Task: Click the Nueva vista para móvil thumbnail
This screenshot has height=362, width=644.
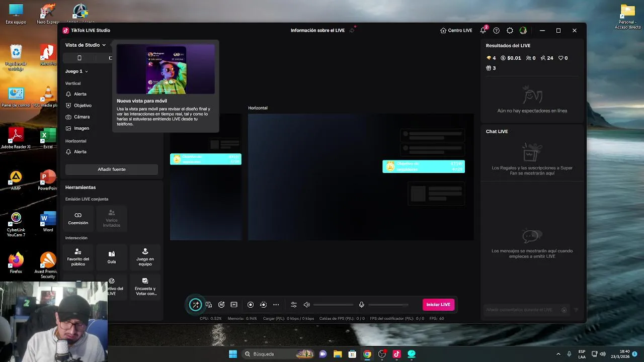Action: coord(166,69)
